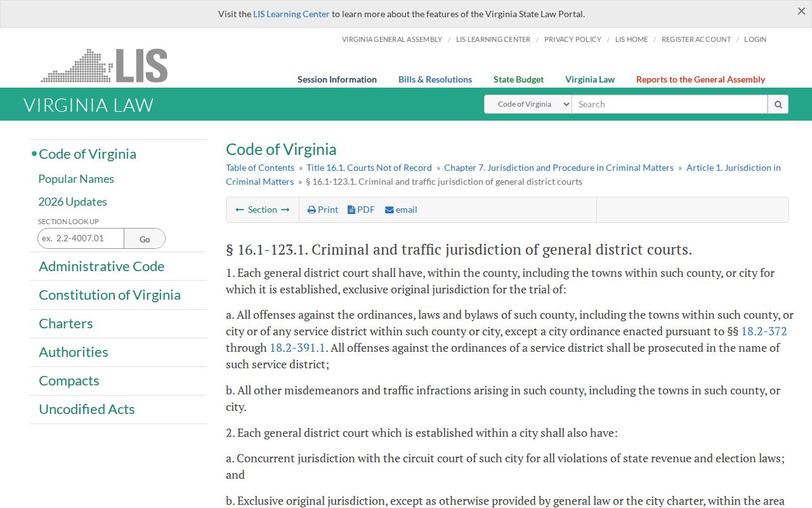This screenshot has height=508, width=812.
Task: Open Popular Names sidebar link
Action: (x=76, y=179)
